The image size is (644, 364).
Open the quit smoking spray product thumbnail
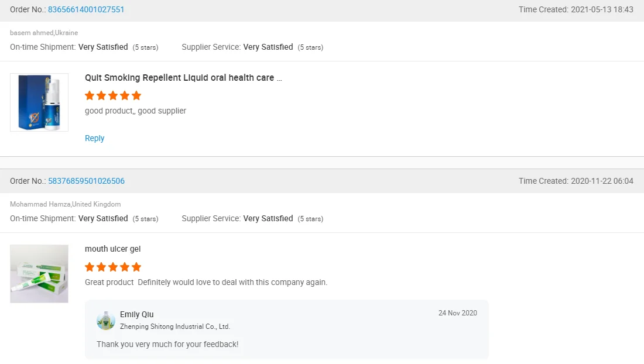[39, 102]
